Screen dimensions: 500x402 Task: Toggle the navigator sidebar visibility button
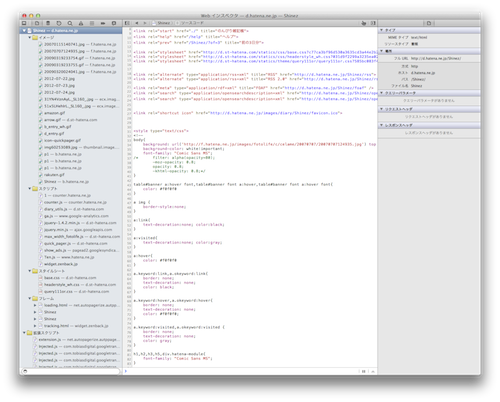click(x=127, y=23)
